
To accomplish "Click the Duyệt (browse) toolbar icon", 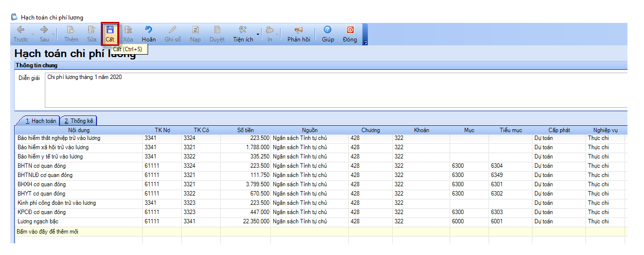I will pos(217,30).
